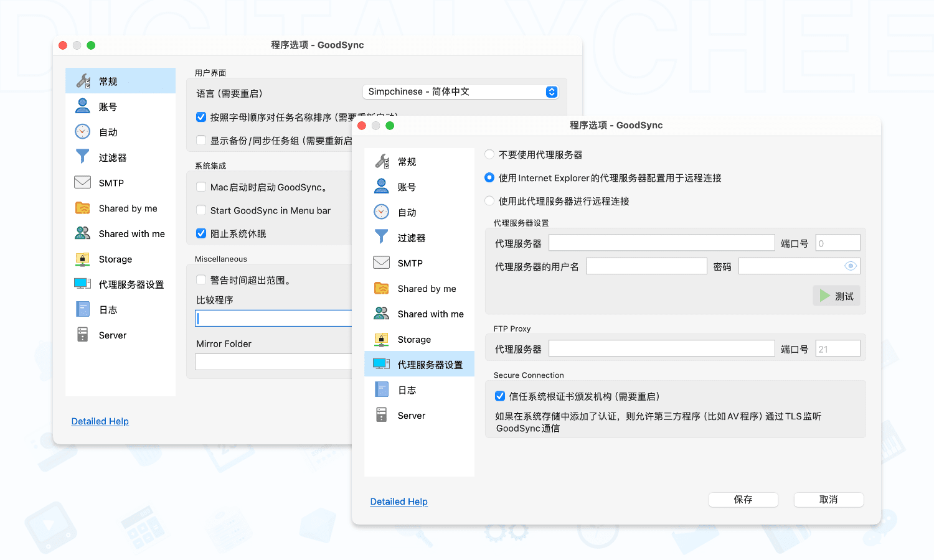Enable Start GoodSync in Menu bar checkbox

tap(201, 210)
